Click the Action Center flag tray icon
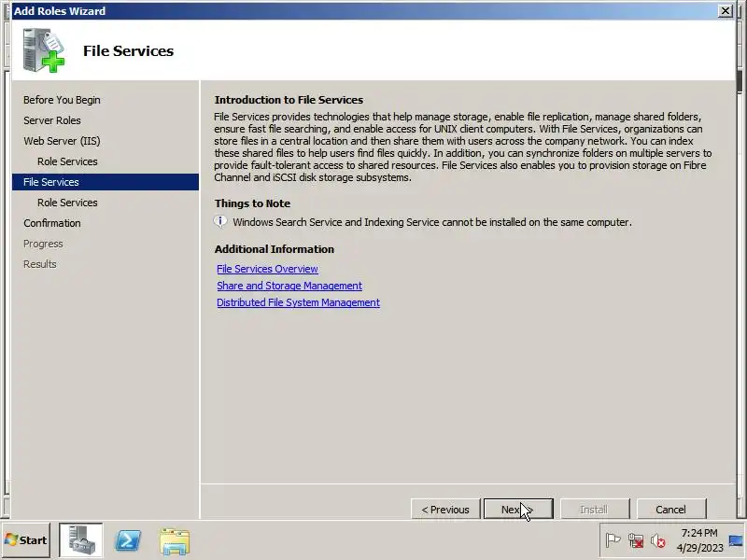 [x=613, y=540]
